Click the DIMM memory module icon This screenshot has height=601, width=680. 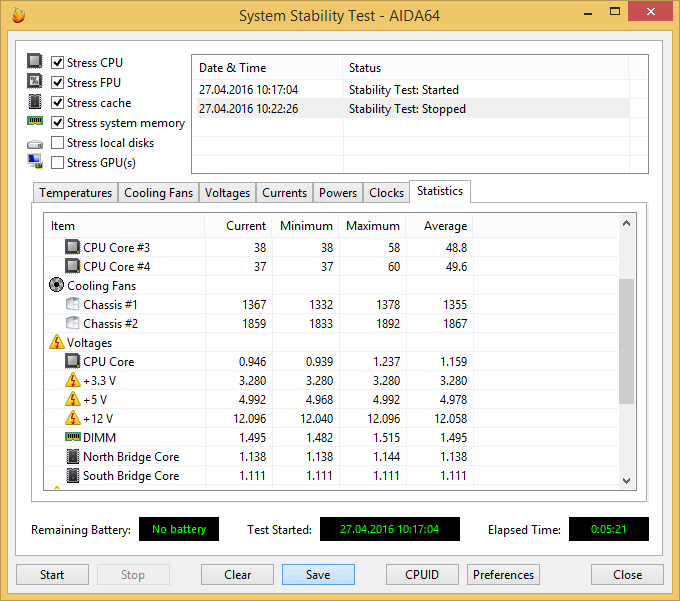click(x=72, y=436)
